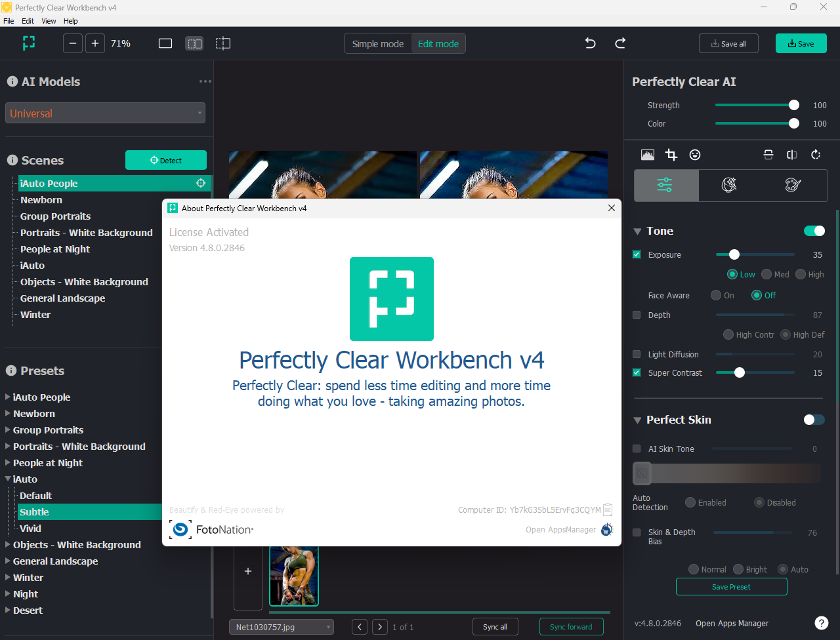Click Open Apps Manager in the status bar
840x640 pixels.
pyautogui.click(x=732, y=624)
